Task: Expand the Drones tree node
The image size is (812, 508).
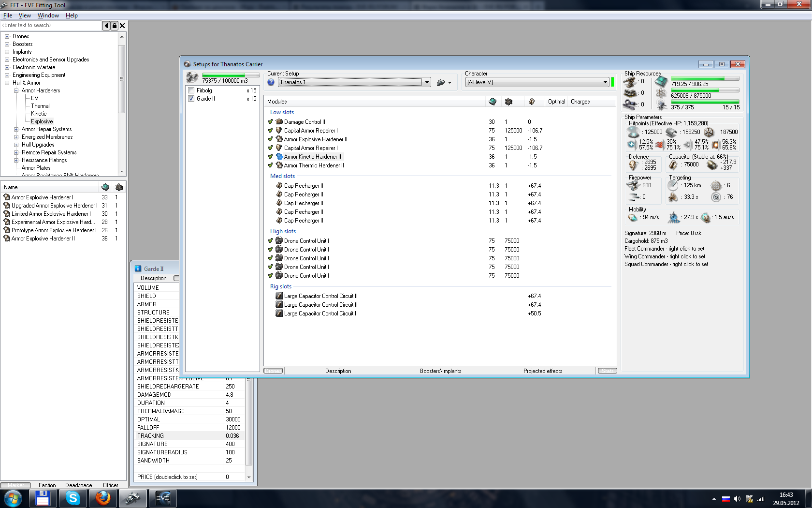Action: pos(7,36)
